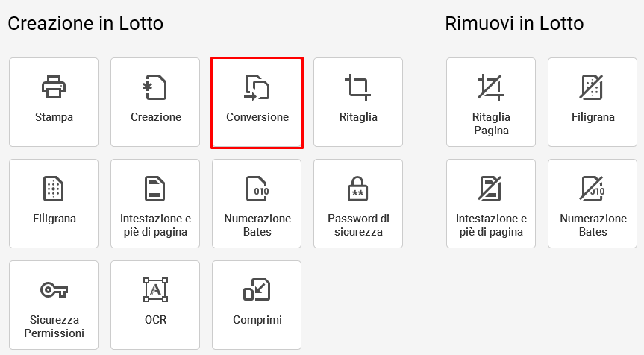Remove Filigrana in batch
The width and height of the screenshot is (644, 355).
point(593,102)
